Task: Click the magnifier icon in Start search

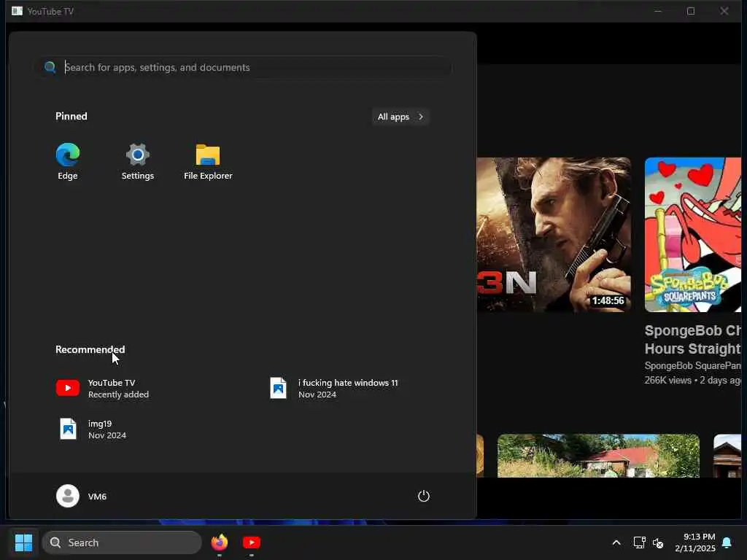Action: pyautogui.click(x=50, y=67)
